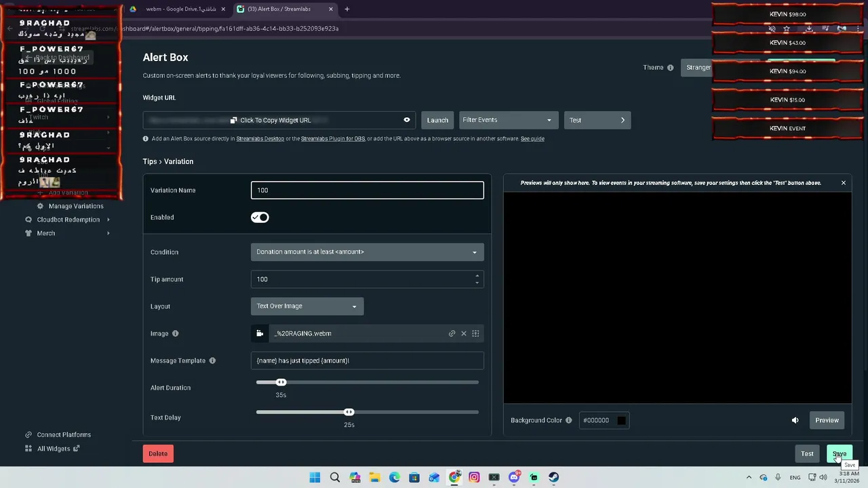Click the Merch t-shirt icon

coord(28,233)
